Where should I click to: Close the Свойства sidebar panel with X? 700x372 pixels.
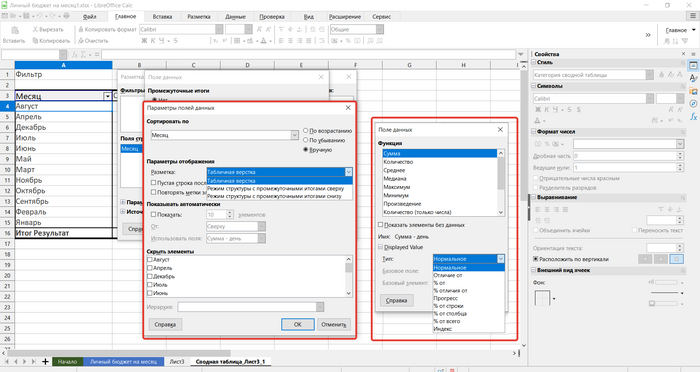(683, 54)
